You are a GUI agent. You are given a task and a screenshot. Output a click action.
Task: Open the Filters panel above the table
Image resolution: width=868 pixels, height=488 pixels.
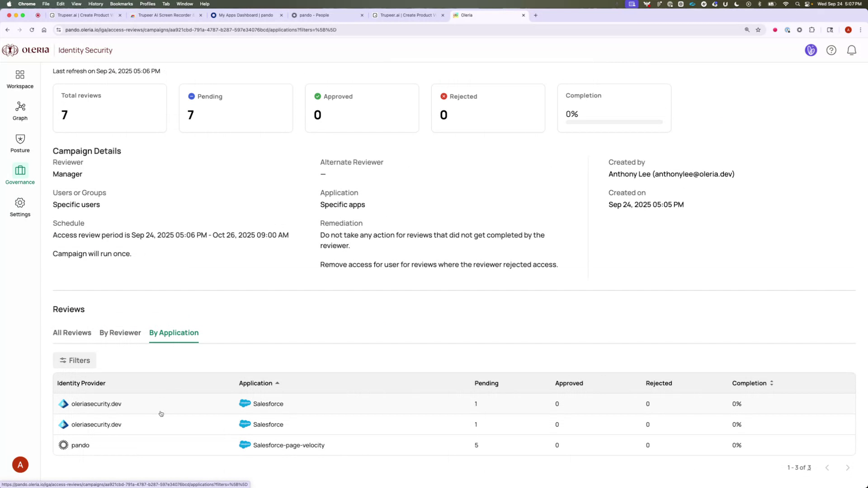74,360
